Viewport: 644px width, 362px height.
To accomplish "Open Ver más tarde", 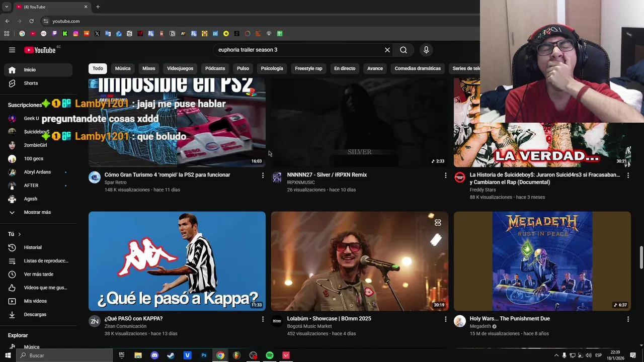I will (38, 274).
